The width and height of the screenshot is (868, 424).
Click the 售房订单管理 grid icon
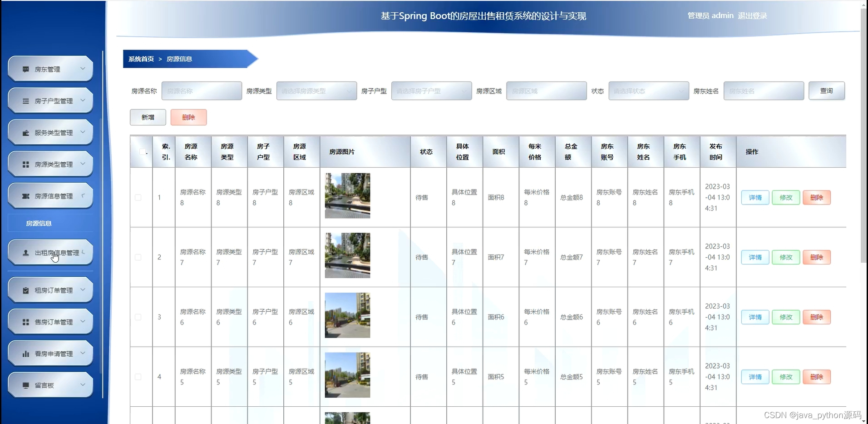25,322
